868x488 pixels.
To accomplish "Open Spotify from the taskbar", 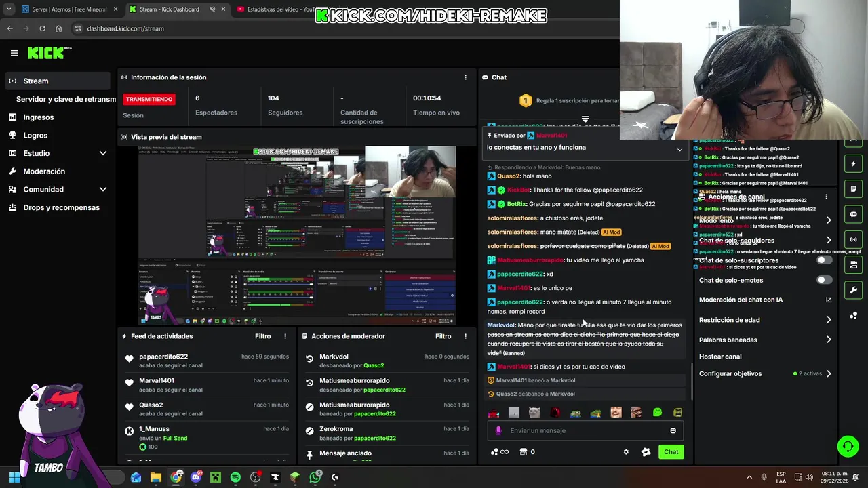I will click(x=235, y=477).
